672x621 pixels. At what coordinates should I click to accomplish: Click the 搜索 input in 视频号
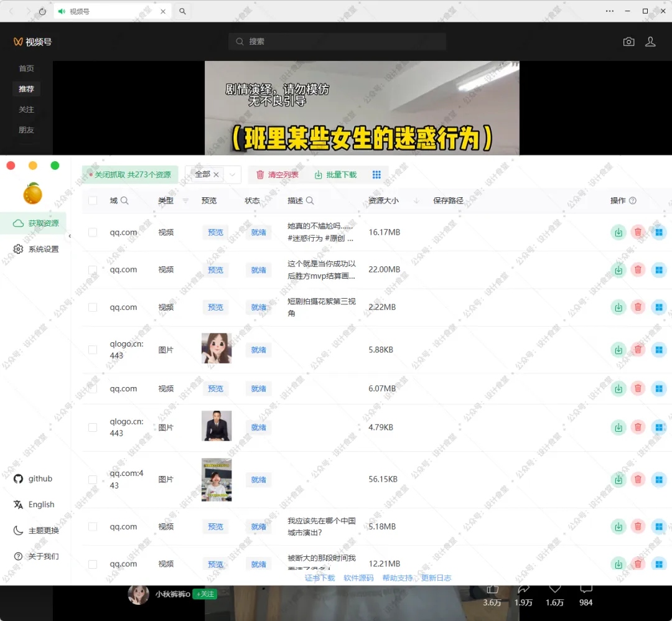(337, 42)
